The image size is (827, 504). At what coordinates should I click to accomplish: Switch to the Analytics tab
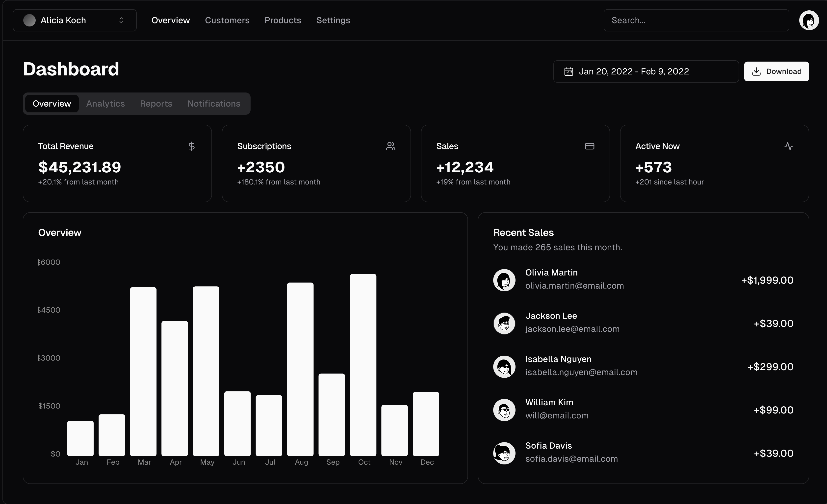[105, 103]
